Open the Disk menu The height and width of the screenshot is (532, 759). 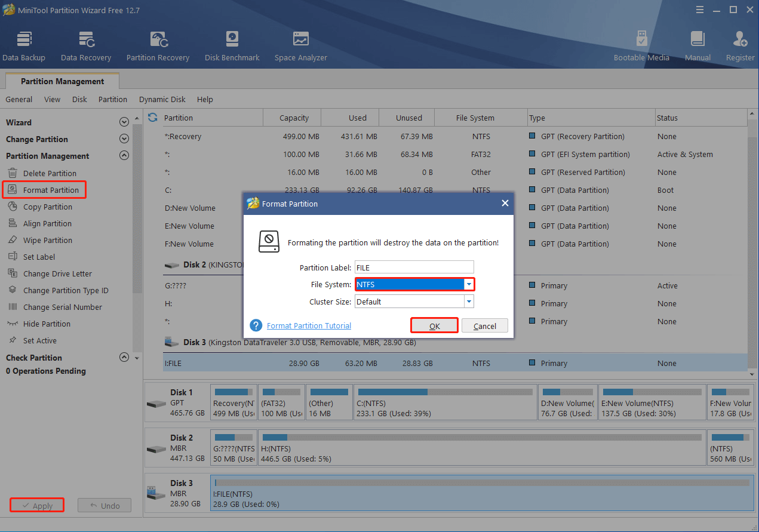tap(79, 100)
